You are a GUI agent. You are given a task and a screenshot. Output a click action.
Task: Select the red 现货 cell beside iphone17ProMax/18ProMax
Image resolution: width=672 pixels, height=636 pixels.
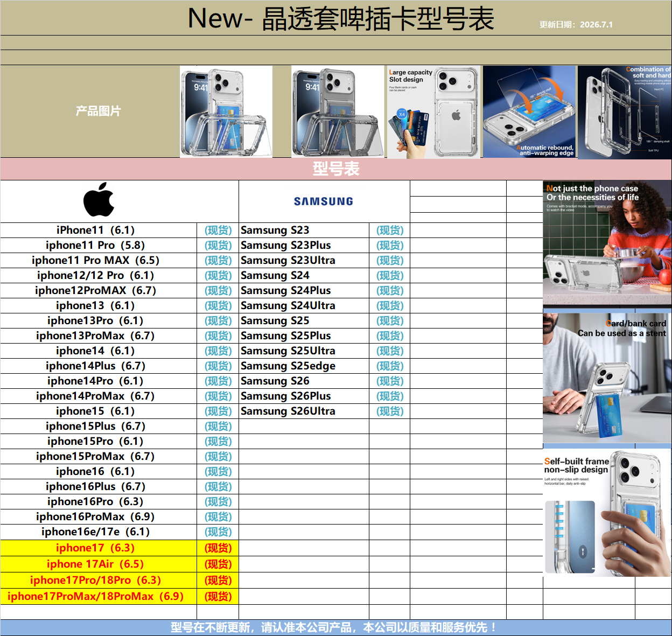point(218,597)
